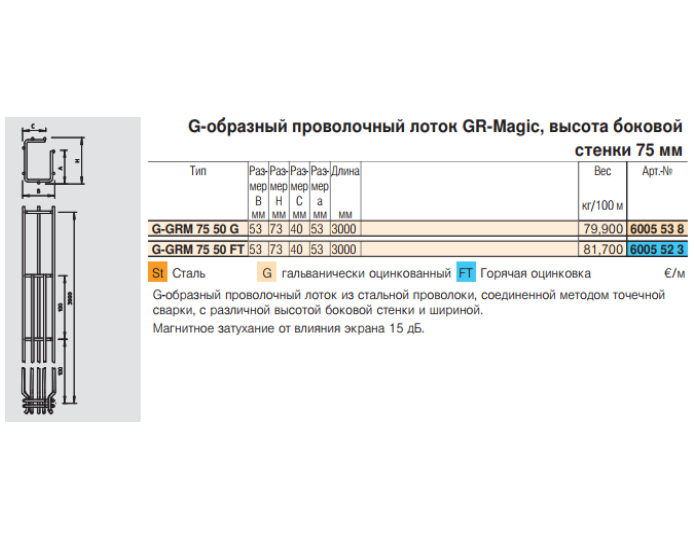The height and width of the screenshot is (557, 694).
Task: Open the long wire tray side-view drawing
Action: (45, 310)
